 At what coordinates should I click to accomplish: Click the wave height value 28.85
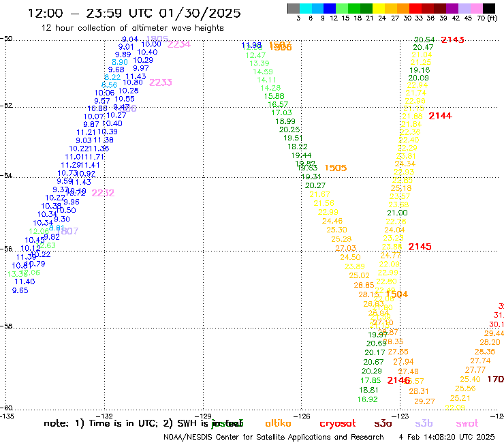pyautogui.click(x=364, y=285)
